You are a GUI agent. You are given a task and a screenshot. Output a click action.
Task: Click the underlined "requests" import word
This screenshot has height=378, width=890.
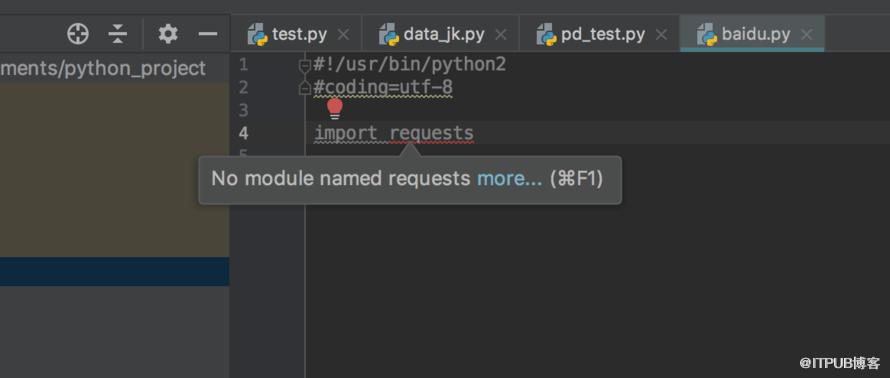click(431, 134)
